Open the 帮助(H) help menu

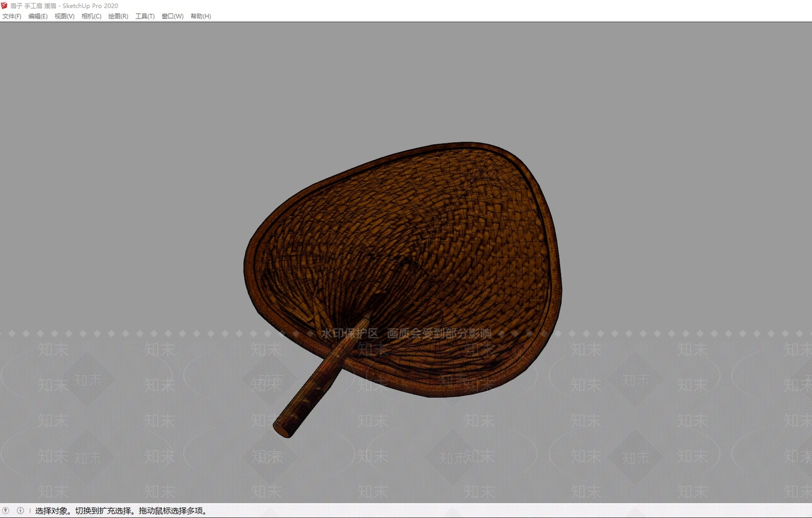tap(201, 16)
